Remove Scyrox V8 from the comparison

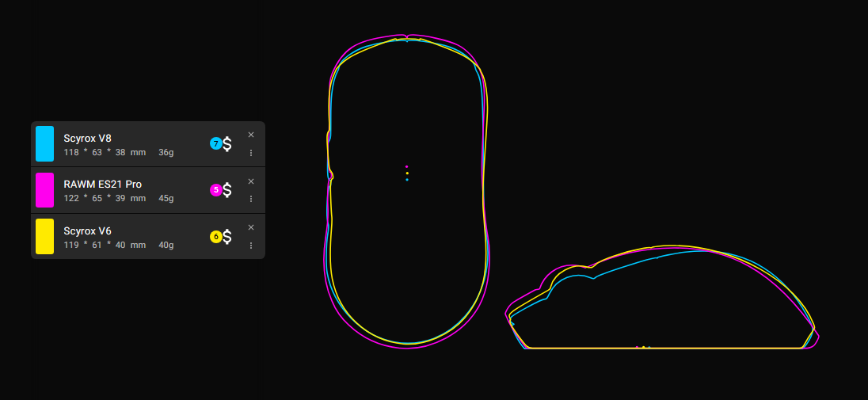[x=251, y=135]
